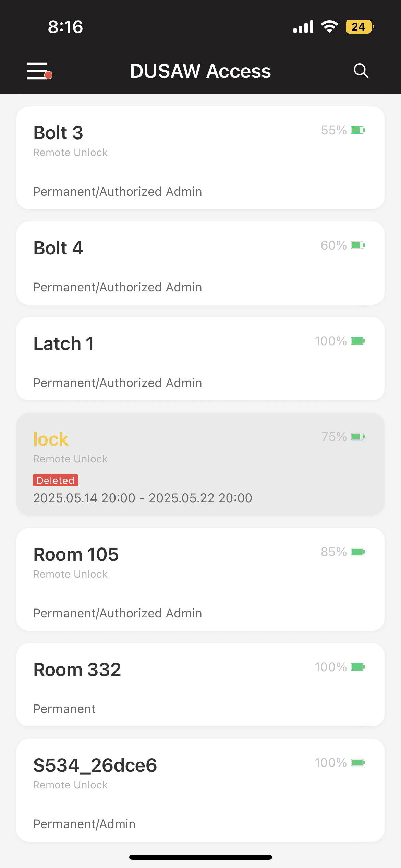This screenshot has width=401, height=868.
Task: Open the deleted yellow 'lock' entry
Action: point(200,464)
